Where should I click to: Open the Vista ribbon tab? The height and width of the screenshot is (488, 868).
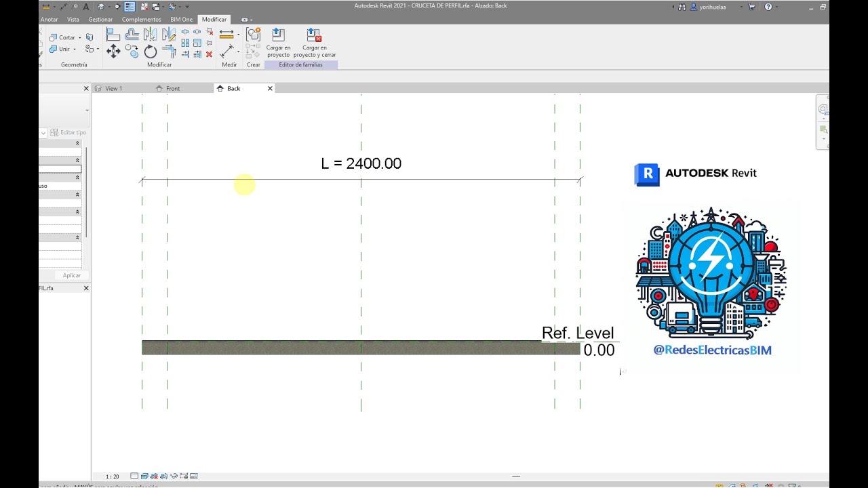point(73,20)
